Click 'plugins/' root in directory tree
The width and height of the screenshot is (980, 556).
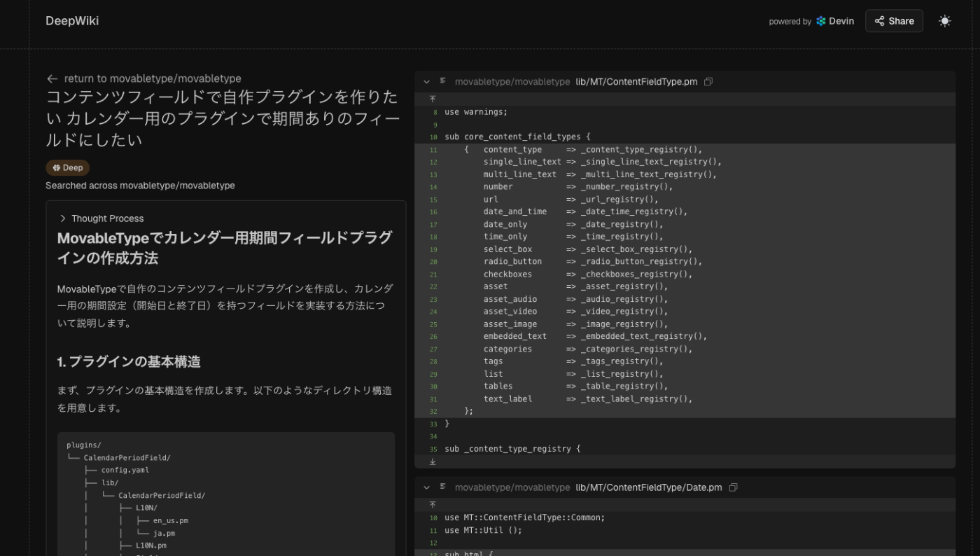tap(84, 445)
